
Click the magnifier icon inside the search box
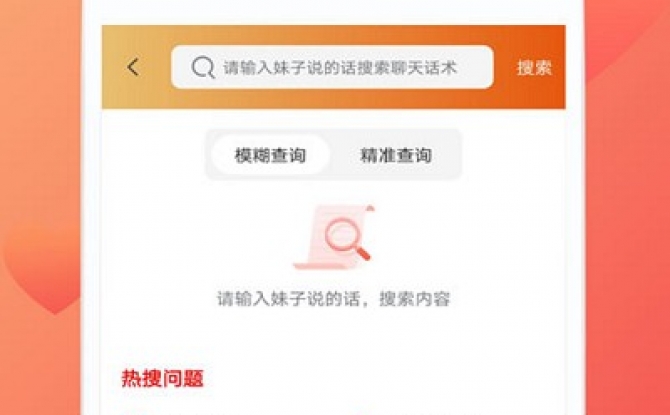pos(202,67)
